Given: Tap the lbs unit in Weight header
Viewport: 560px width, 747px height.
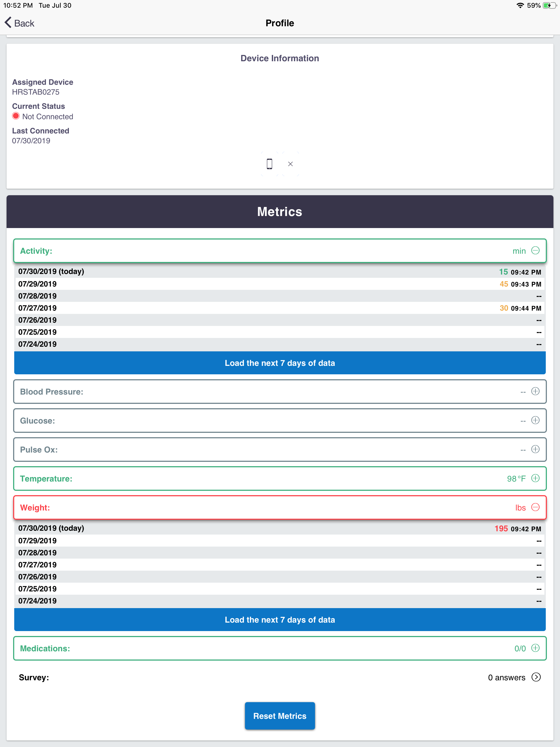Looking at the screenshot, I should click(x=520, y=507).
